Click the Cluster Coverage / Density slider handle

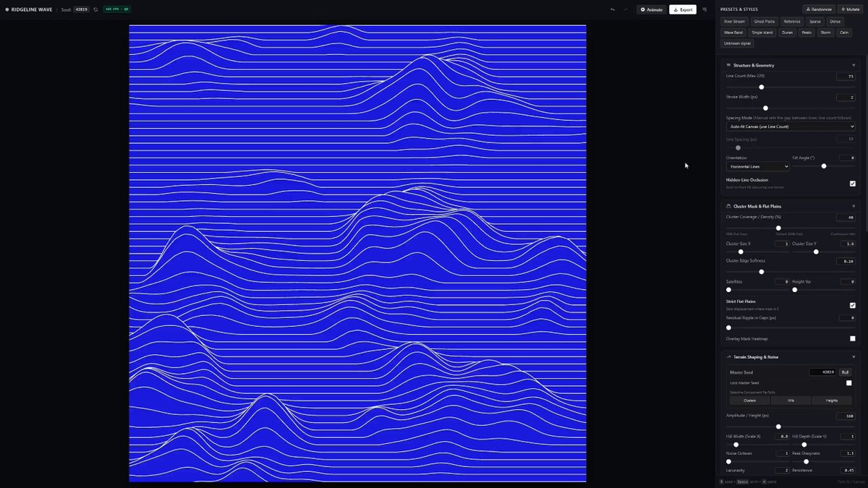778,228
